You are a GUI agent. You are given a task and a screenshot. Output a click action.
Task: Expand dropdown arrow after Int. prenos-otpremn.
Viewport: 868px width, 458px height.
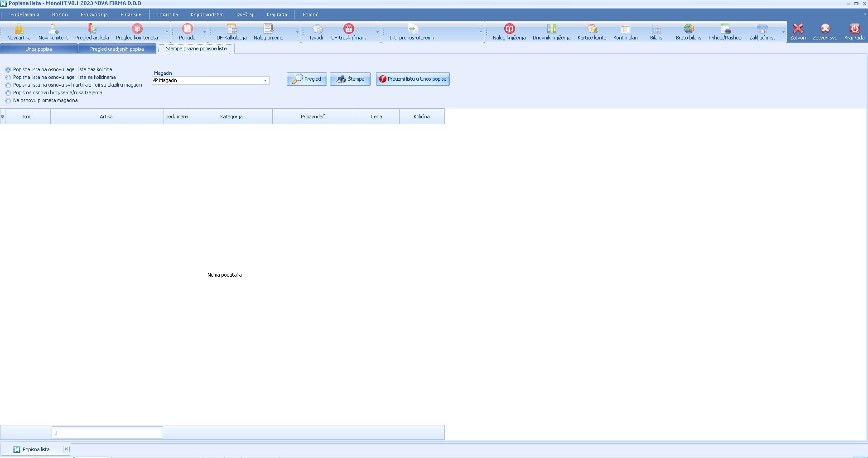(481, 32)
